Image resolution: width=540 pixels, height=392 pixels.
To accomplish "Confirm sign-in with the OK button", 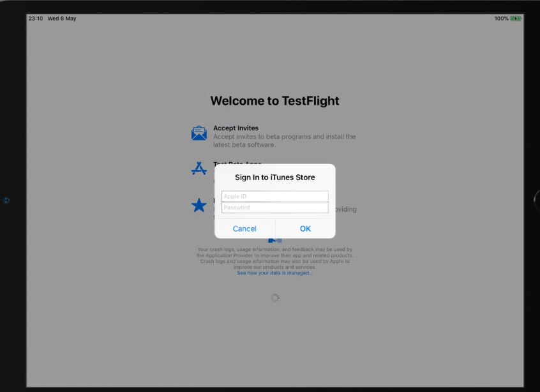I will (305, 229).
